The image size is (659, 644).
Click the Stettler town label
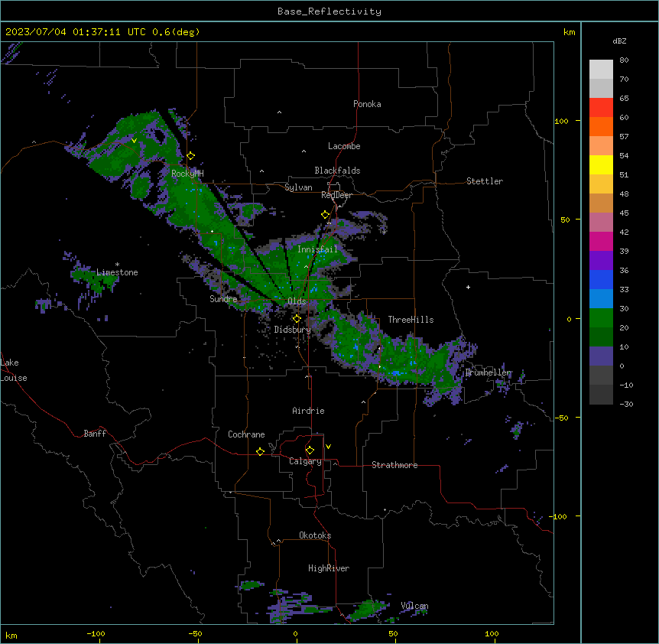(485, 181)
